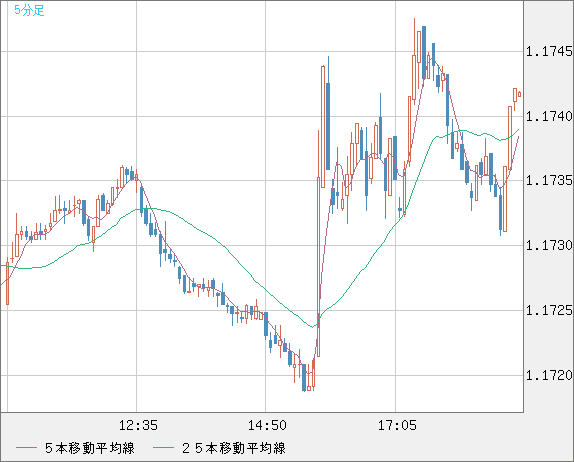Click the last orange candle at the chart's right edge

(519, 94)
